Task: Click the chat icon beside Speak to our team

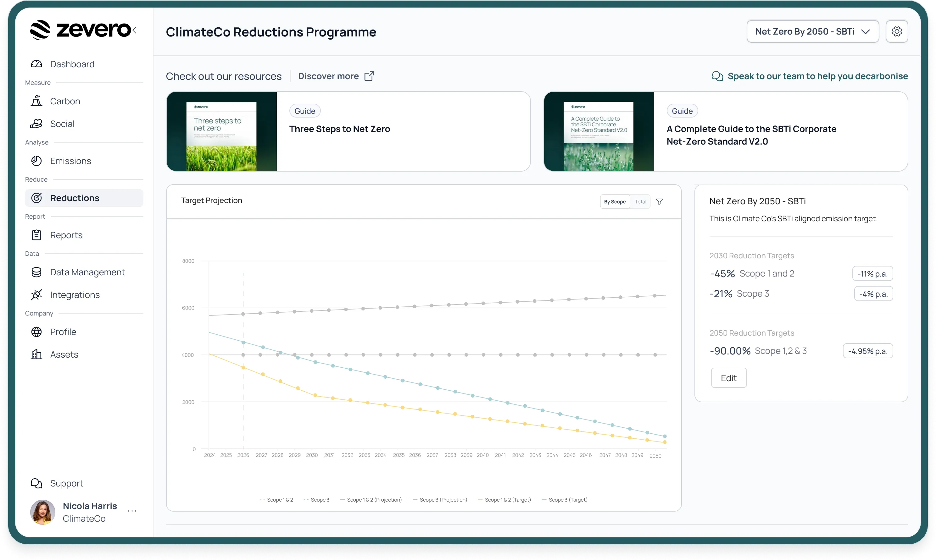Action: (717, 76)
